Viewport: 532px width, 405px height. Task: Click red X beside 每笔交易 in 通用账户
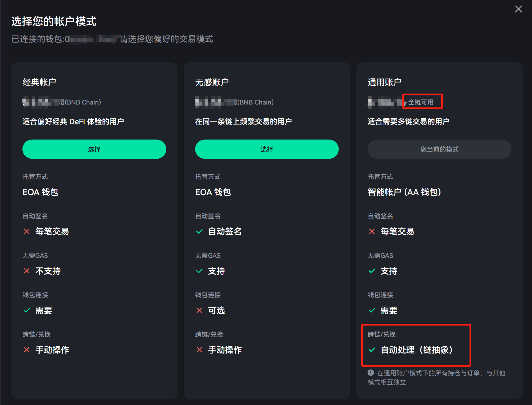(x=372, y=231)
